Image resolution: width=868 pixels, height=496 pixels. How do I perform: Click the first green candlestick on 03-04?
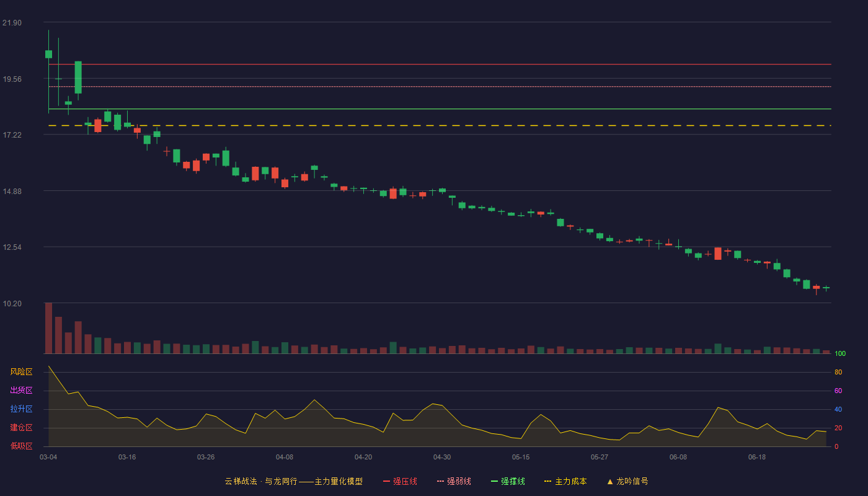click(48, 54)
